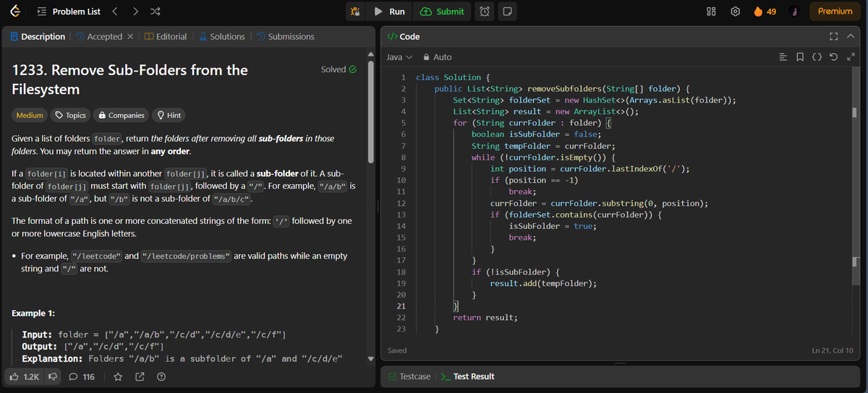This screenshot has width=868, height=393.
Task: Expand the Companies tag
Action: pos(122,115)
